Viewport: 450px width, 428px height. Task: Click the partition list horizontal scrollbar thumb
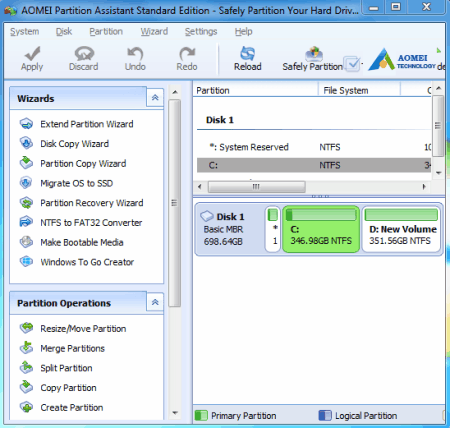pyautogui.click(x=256, y=186)
